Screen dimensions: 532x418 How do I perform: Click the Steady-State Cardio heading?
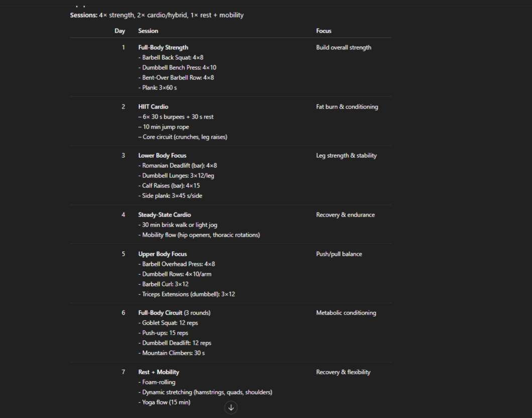coord(164,215)
